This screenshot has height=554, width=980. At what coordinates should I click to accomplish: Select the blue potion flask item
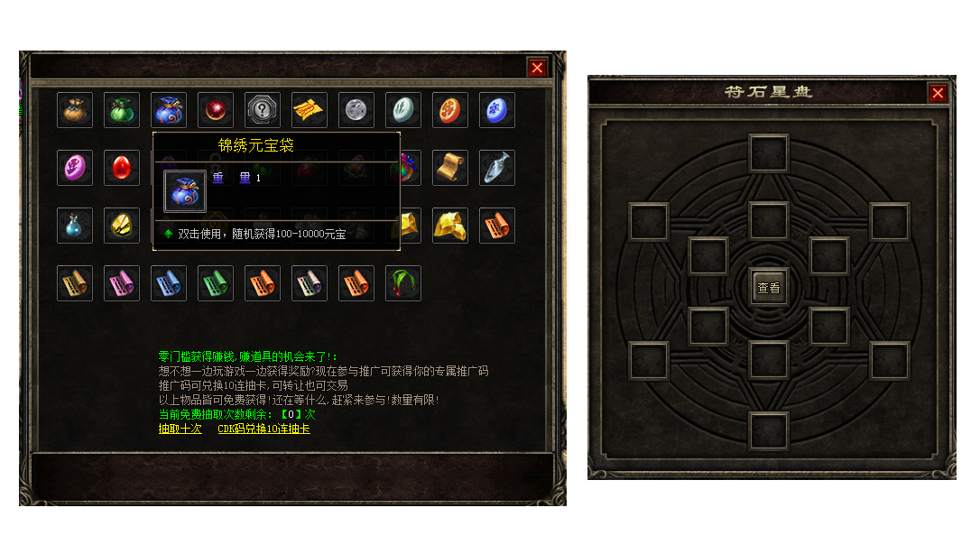pyautogui.click(x=75, y=226)
